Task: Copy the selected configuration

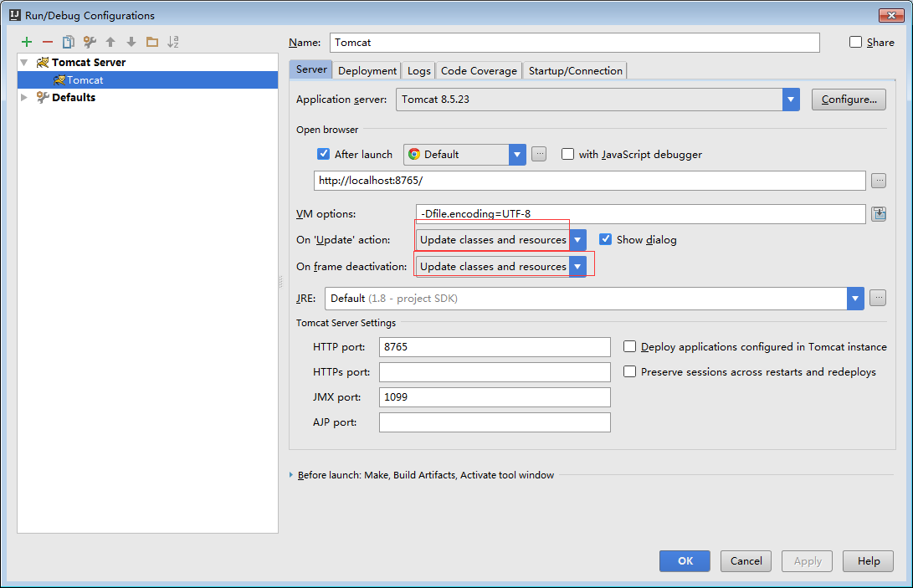Action: (x=69, y=42)
